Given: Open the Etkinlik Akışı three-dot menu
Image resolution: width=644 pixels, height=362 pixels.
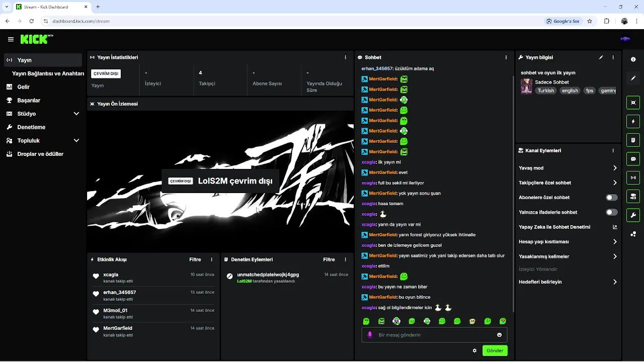Looking at the screenshot, I should (x=211, y=259).
